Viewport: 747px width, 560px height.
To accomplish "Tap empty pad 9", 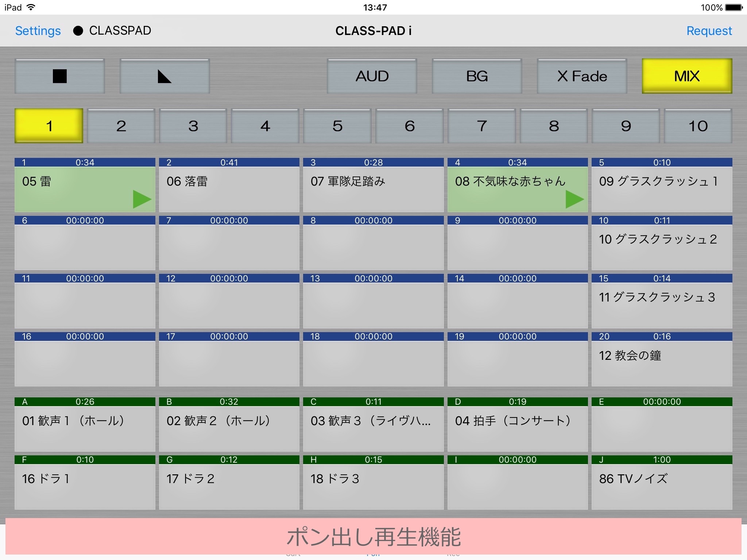I will (x=518, y=243).
